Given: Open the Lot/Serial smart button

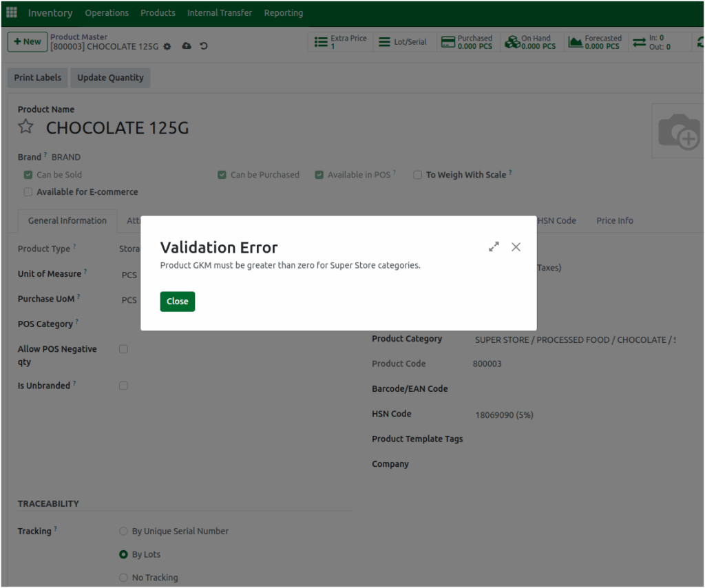Looking at the screenshot, I should click(404, 41).
